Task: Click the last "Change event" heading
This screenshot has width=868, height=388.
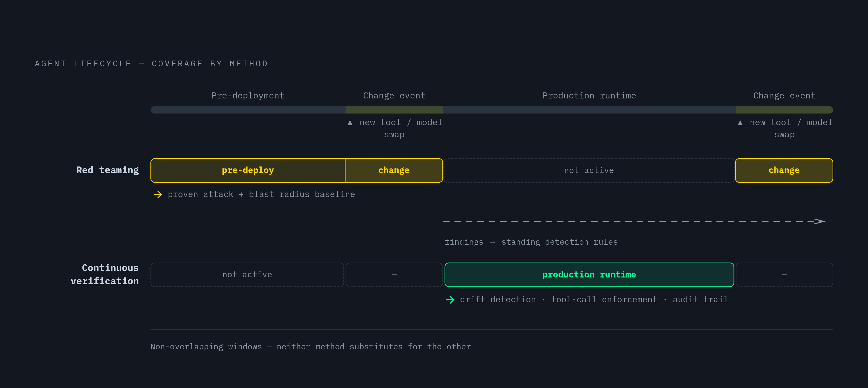Action: click(x=784, y=96)
